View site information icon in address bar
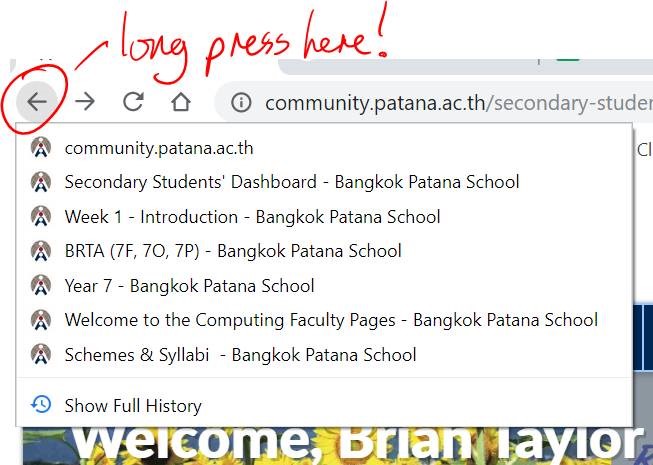 click(241, 102)
